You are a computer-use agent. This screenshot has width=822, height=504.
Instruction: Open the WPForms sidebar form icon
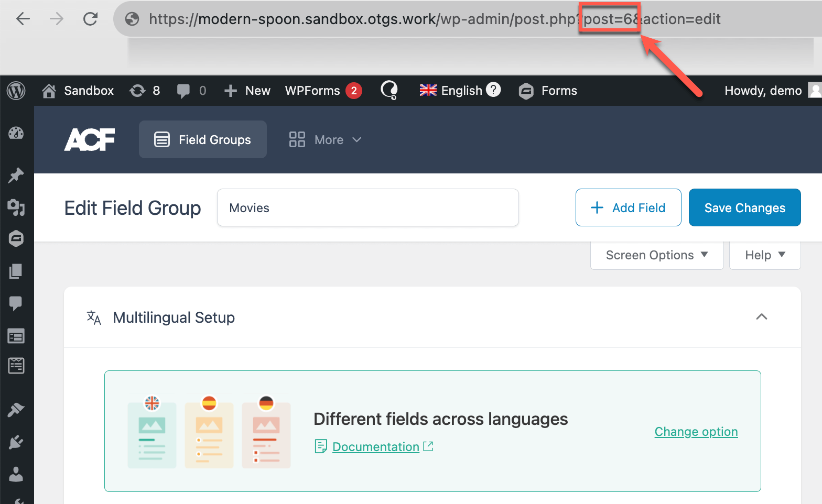(16, 366)
